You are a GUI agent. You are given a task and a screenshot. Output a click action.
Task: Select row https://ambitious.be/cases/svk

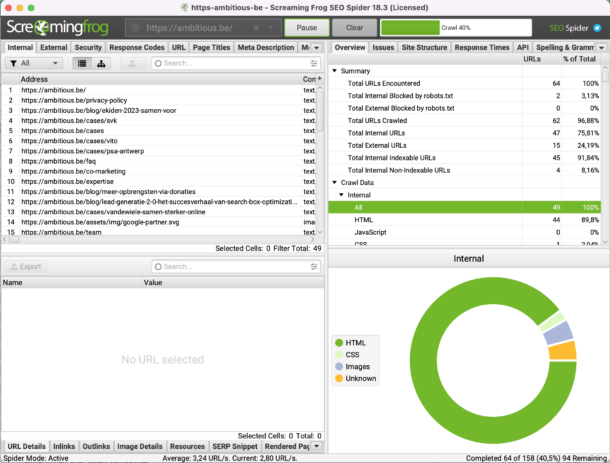[x=160, y=121]
